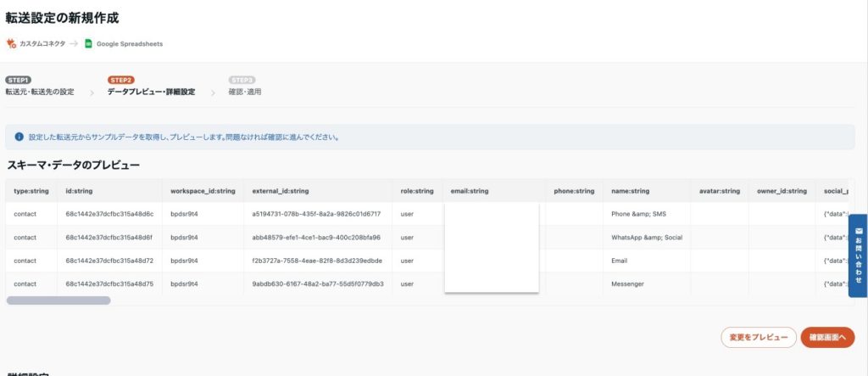This screenshot has width=868, height=376.
Task: Click the Google Spreadsheets destination label
Action: tap(130, 43)
